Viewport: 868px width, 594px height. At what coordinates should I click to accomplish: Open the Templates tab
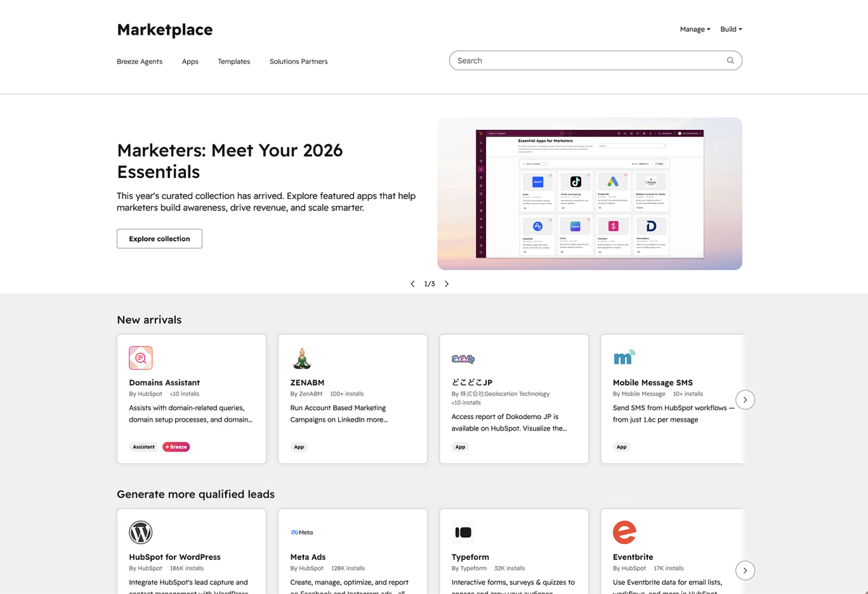tap(234, 61)
